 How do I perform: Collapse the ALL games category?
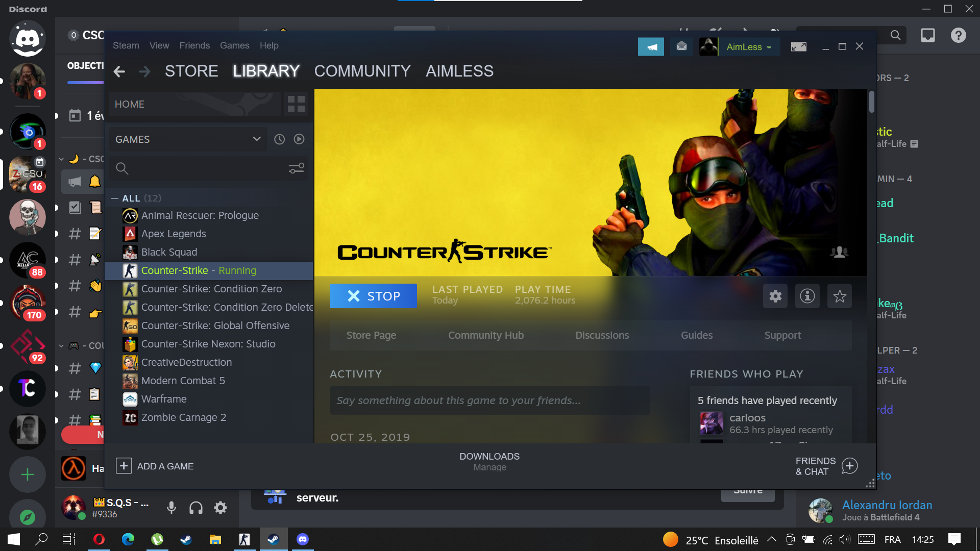115,198
